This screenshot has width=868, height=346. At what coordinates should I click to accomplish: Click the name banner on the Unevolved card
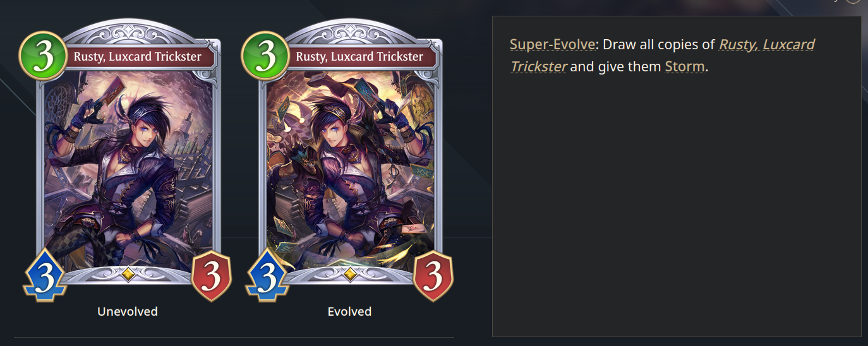coord(138,57)
